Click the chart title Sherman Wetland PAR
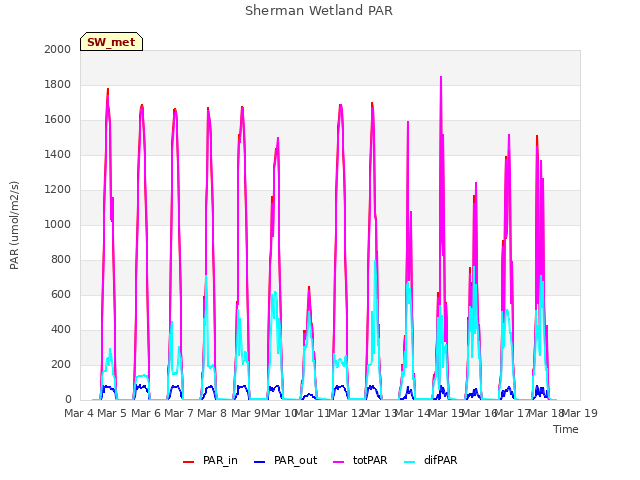The width and height of the screenshot is (640, 480). (x=319, y=11)
